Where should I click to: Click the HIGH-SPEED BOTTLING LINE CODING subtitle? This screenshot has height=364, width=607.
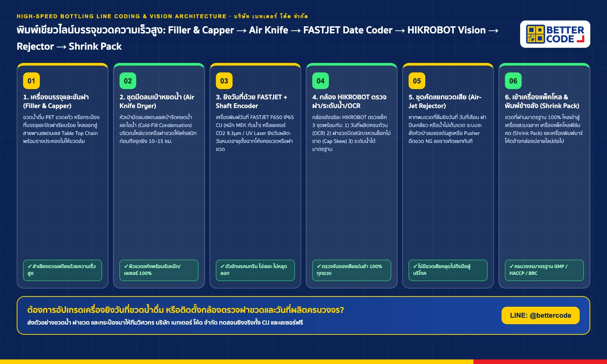click(x=162, y=16)
